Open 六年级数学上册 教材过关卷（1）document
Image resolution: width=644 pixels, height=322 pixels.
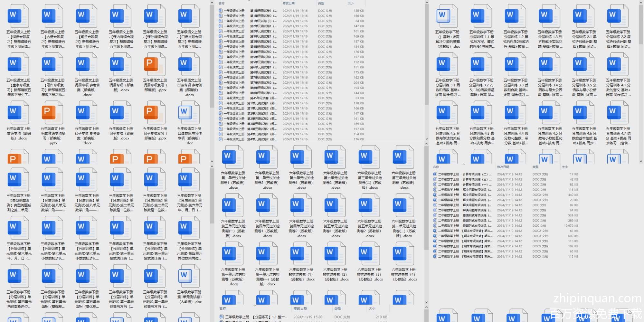[301, 254]
